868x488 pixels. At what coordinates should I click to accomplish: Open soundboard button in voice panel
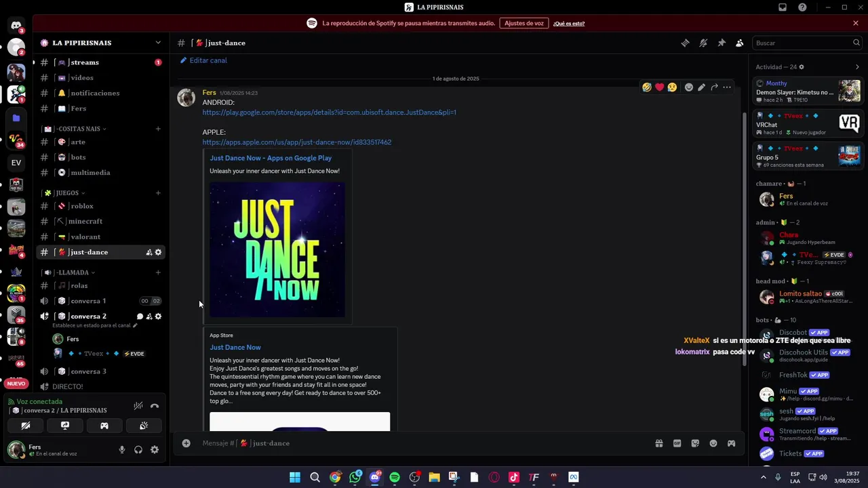(144, 426)
